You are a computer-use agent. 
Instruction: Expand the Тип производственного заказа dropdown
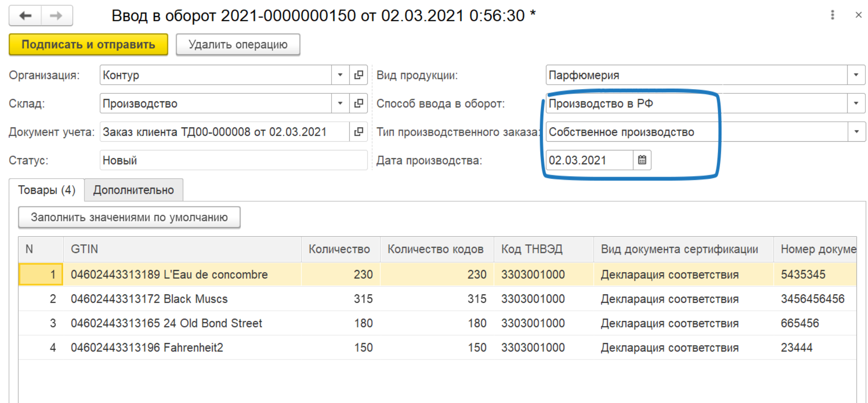coord(856,132)
